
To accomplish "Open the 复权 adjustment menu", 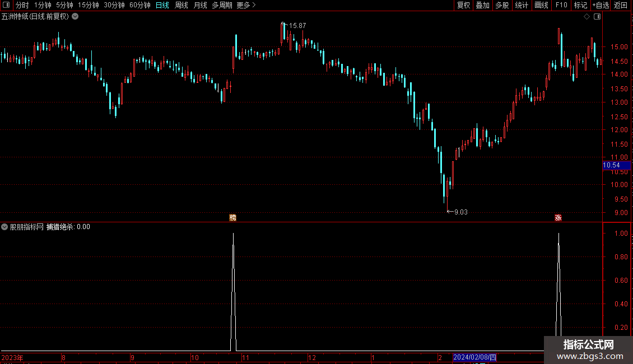I will click(x=463, y=5).
